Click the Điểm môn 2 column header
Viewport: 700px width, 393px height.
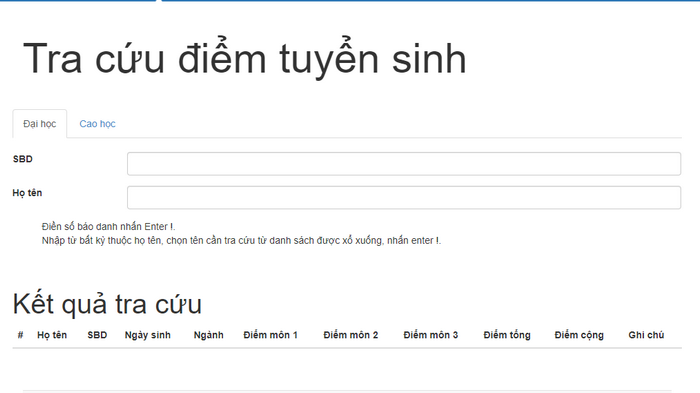pyautogui.click(x=351, y=335)
